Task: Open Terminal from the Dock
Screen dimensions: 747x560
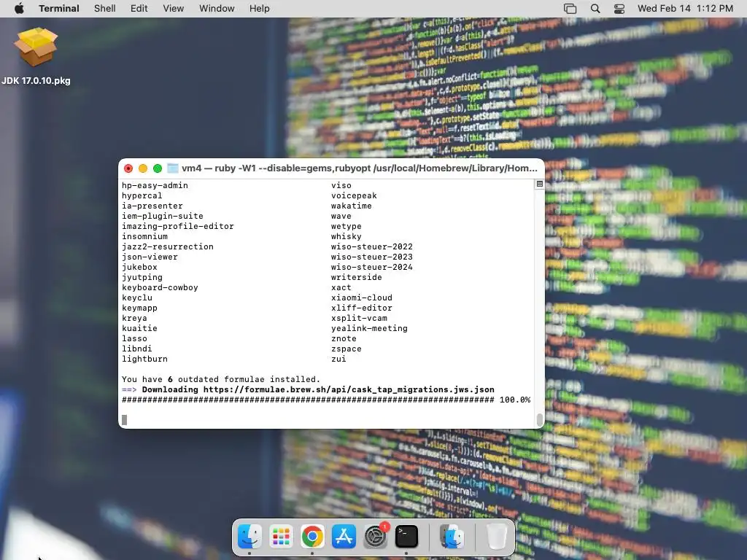Action: coord(406,537)
